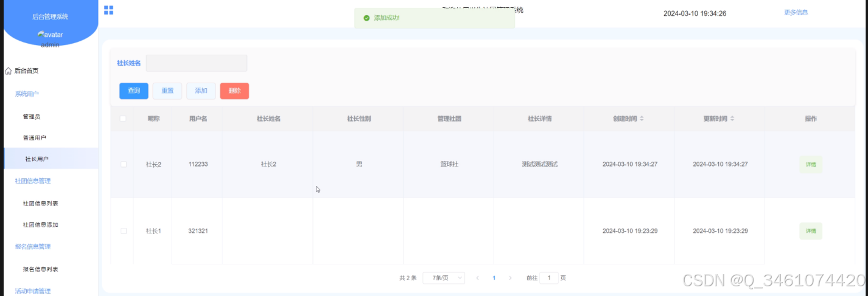Click the 添加 button
Viewport: 868px width, 296px height.
pos(201,91)
